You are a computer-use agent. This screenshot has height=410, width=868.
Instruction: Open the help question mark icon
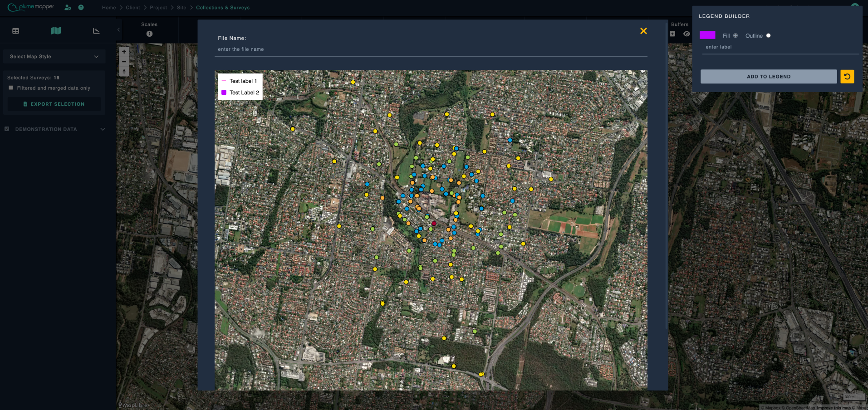coord(81,8)
